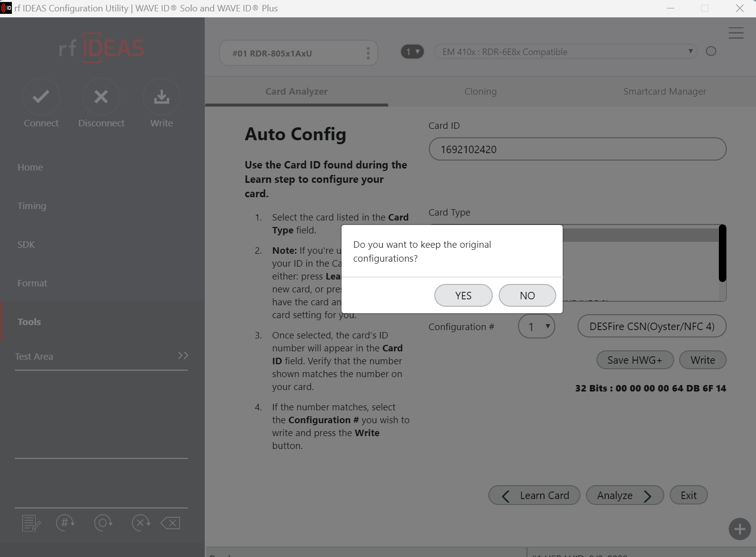The width and height of the screenshot is (756, 557).
Task: Click the hash with circular arrow icon
Action: point(65,522)
